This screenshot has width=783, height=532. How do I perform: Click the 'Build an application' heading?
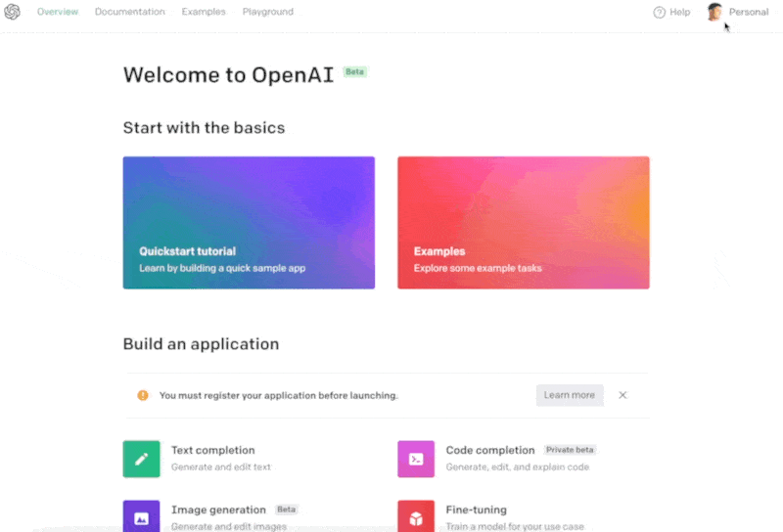point(201,344)
